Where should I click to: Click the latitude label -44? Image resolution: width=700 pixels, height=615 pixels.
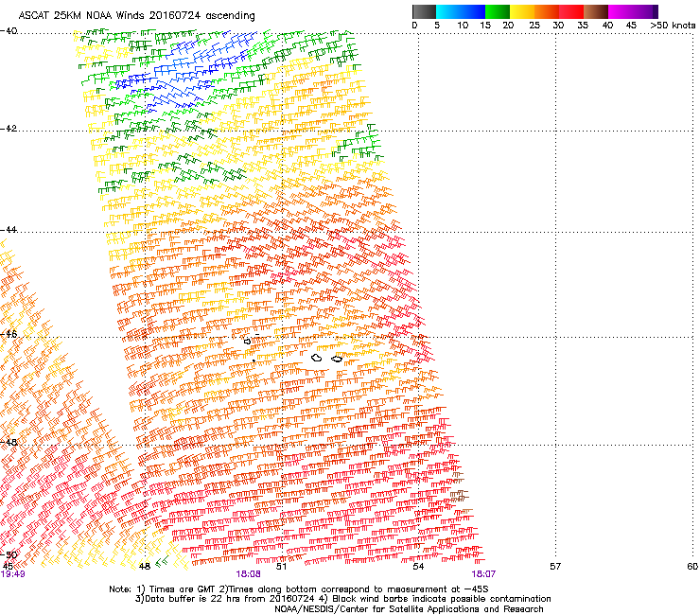click(x=9, y=230)
